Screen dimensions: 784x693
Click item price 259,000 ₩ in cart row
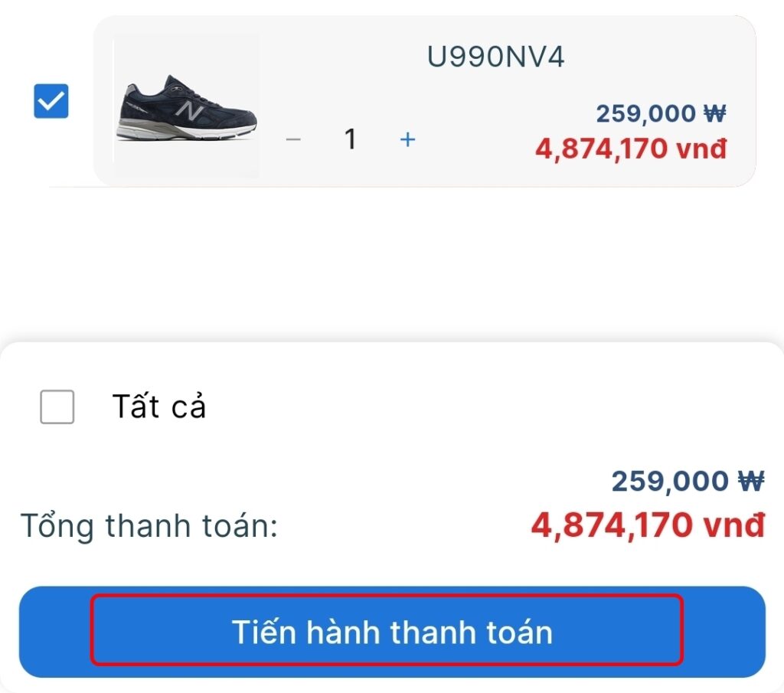(x=660, y=114)
